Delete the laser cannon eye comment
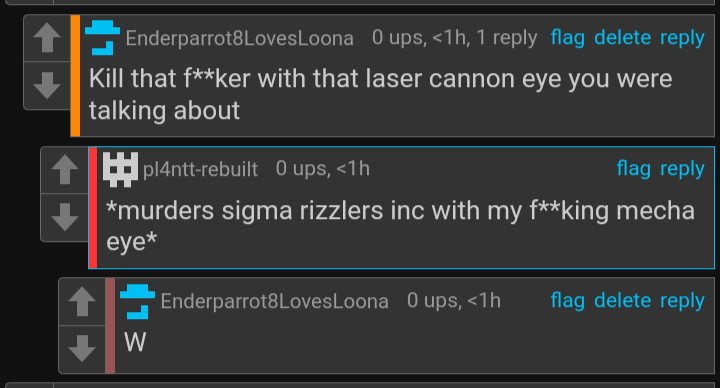Screen dimensions: 720x388 622,37
